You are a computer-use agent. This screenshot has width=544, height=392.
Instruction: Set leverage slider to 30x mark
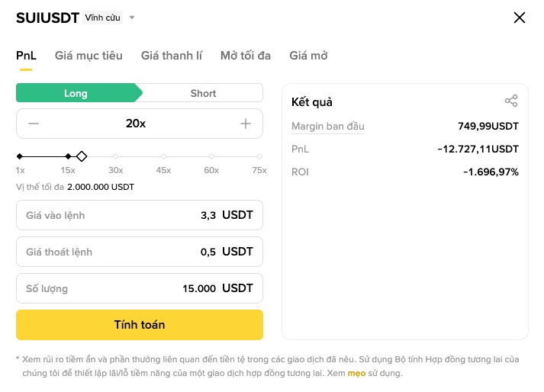pos(116,156)
